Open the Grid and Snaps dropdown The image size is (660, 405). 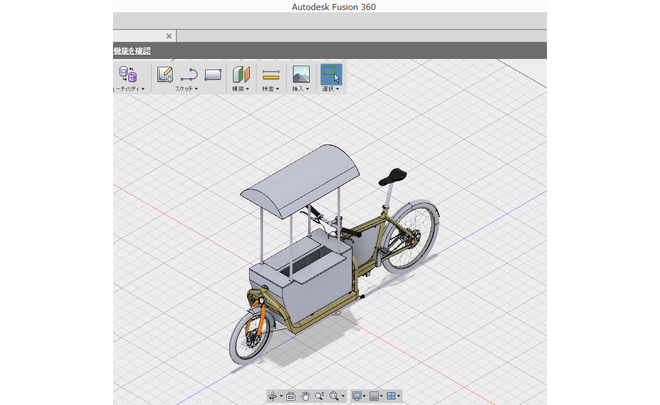point(376,397)
